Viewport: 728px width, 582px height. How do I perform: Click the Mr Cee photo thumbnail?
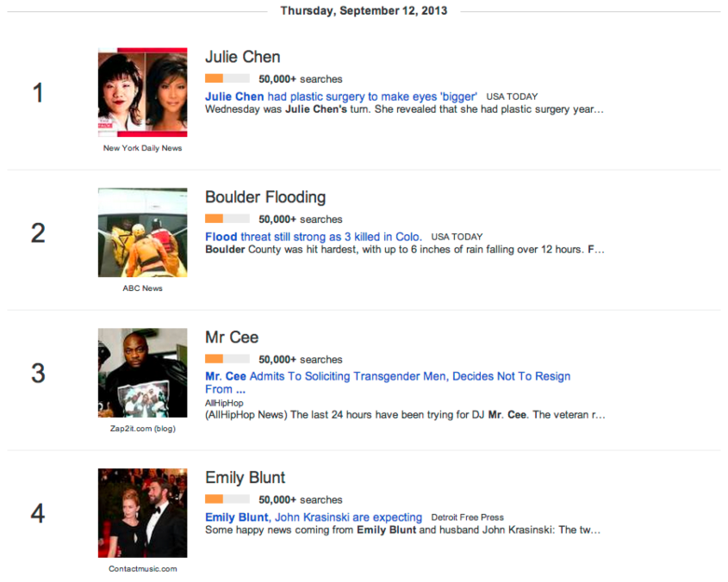point(142,373)
